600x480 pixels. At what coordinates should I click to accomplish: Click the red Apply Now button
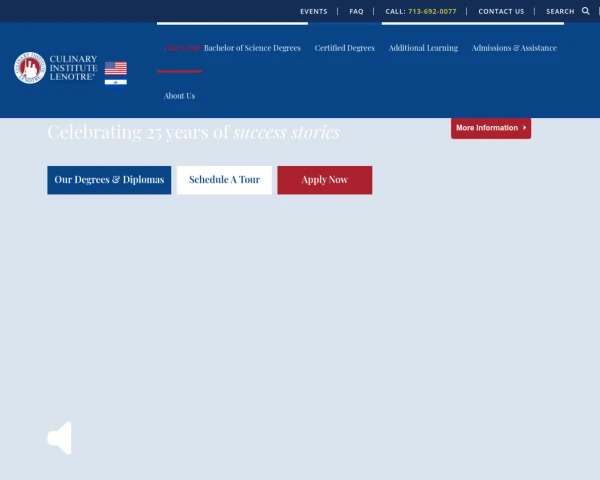click(324, 180)
